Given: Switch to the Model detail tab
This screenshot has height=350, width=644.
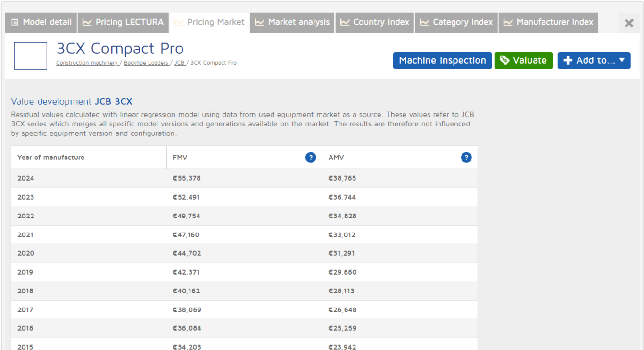Looking at the screenshot, I should click(x=41, y=23).
